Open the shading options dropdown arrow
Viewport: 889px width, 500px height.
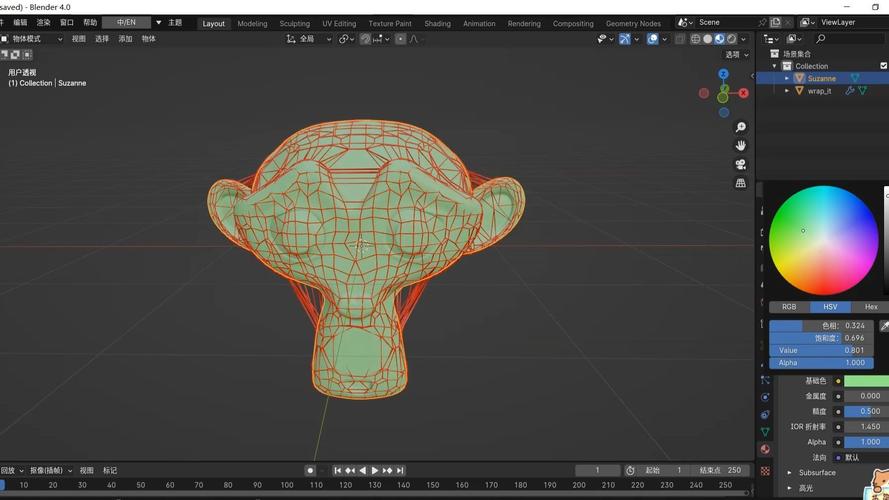point(744,39)
